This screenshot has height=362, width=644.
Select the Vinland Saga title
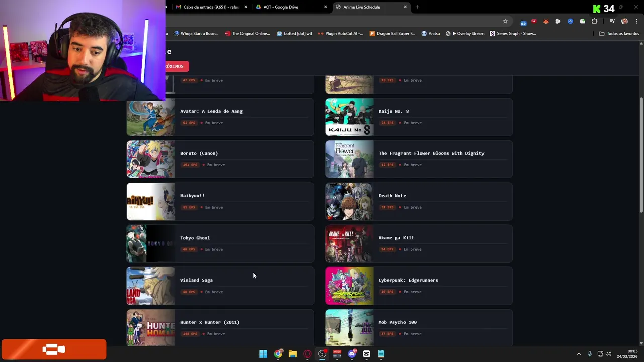196,280
